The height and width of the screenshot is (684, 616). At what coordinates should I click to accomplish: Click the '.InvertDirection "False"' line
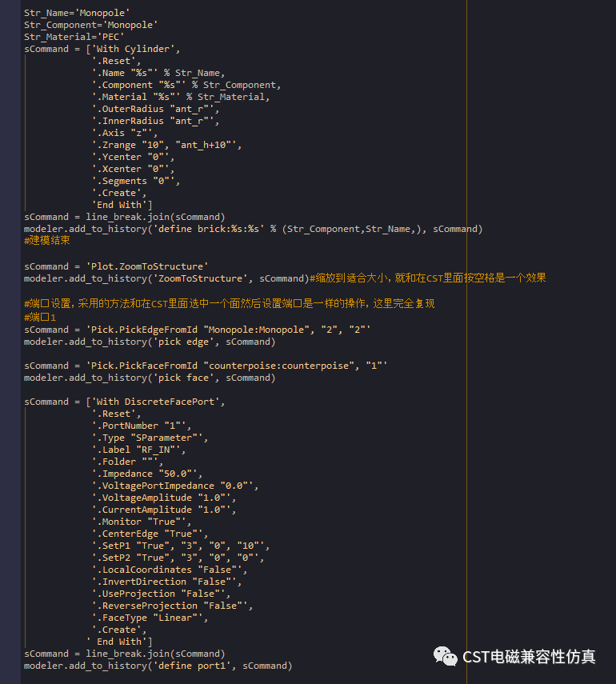point(166,582)
